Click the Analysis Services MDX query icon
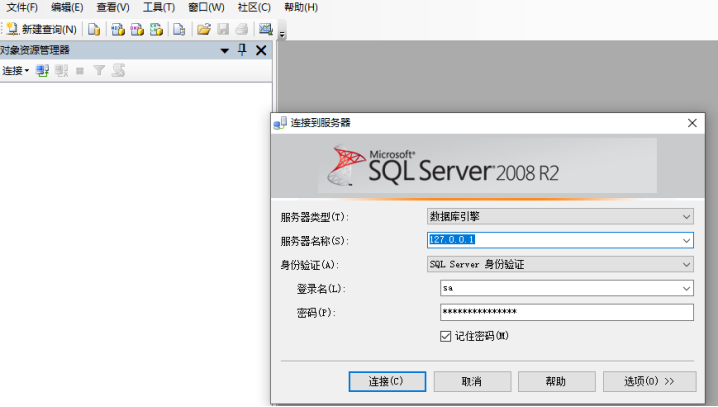This screenshot has width=718, height=407. [x=118, y=29]
